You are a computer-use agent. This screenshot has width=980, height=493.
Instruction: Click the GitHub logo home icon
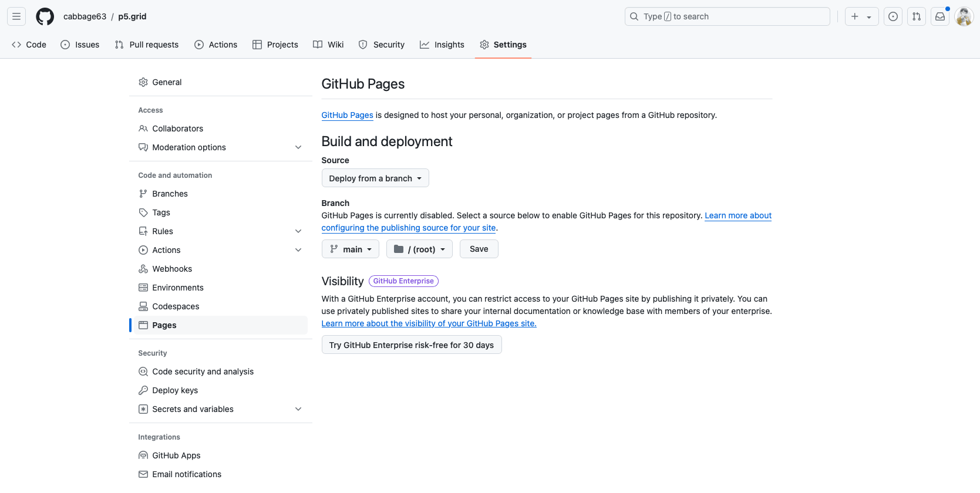pyautogui.click(x=45, y=16)
